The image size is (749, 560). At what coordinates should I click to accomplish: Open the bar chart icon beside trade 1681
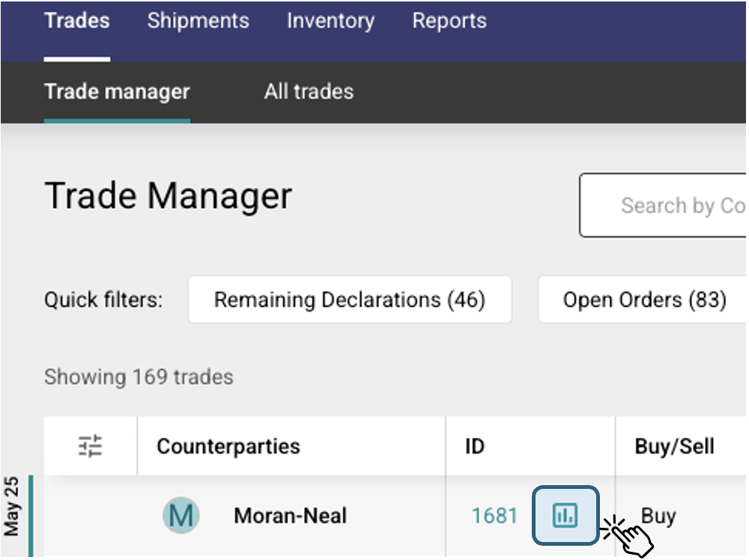567,515
